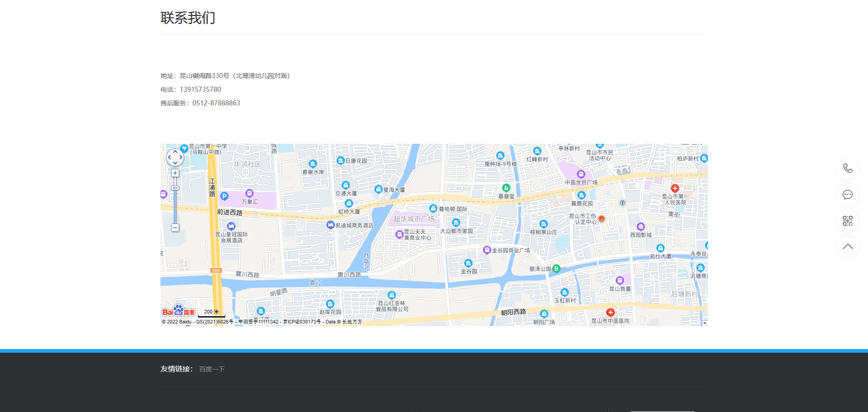
Task: Select the 昆山市中医医院 red cross marker
Action: (610, 313)
